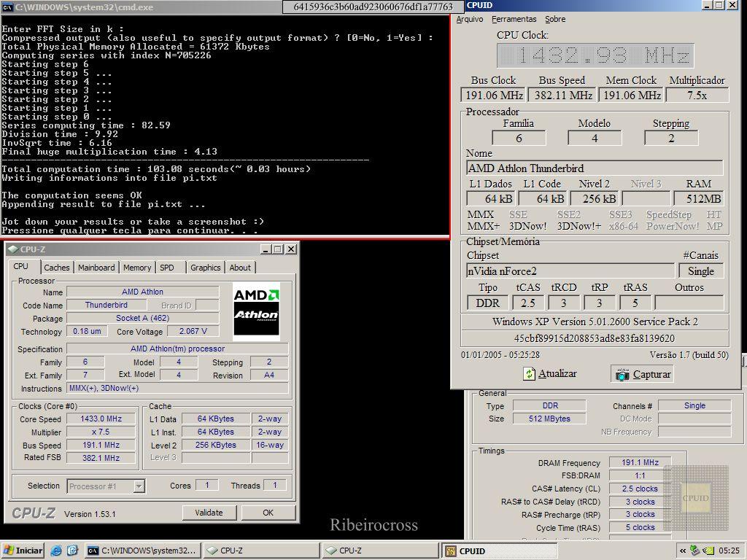Open the Iniciar start button

pos(23,551)
